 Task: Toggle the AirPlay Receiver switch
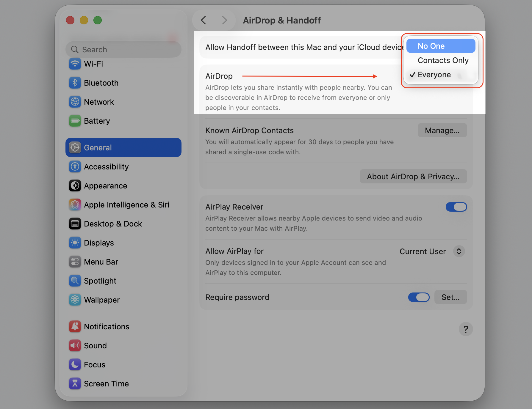456,207
